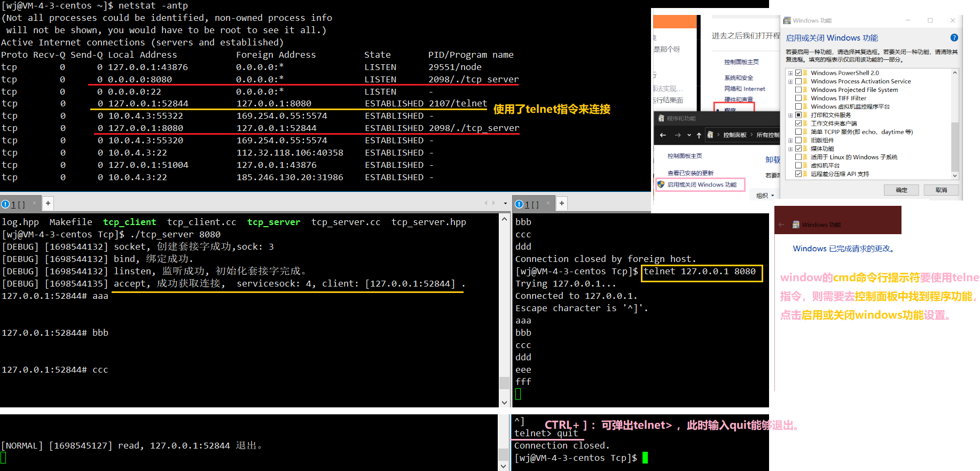This screenshot has height=471, width=980.
Task: Open the 系统和安全 link
Action: [739, 78]
